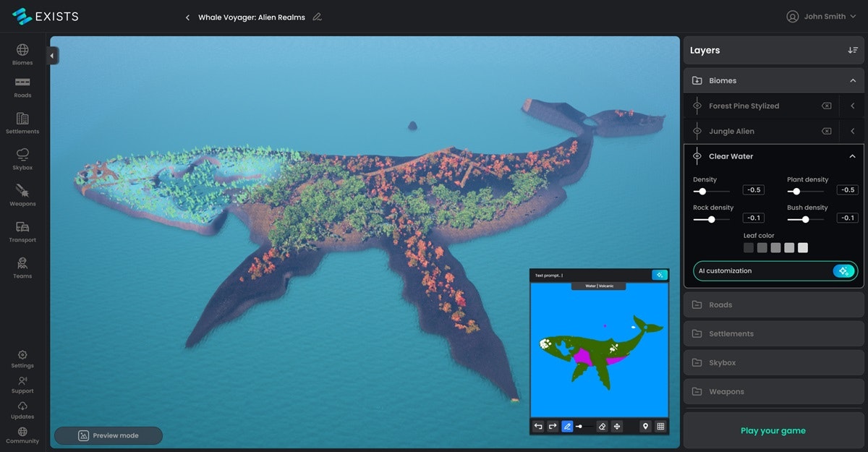The width and height of the screenshot is (868, 452).
Task: Open Skybox in the left sidebar
Action: [x=22, y=158]
